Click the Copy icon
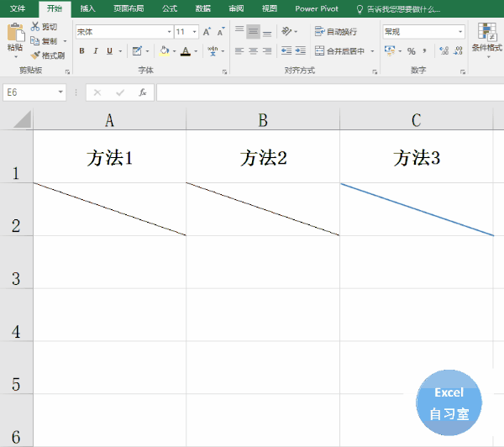Image resolution: width=504 pixels, height=447 pixels. tap(34, 41)
